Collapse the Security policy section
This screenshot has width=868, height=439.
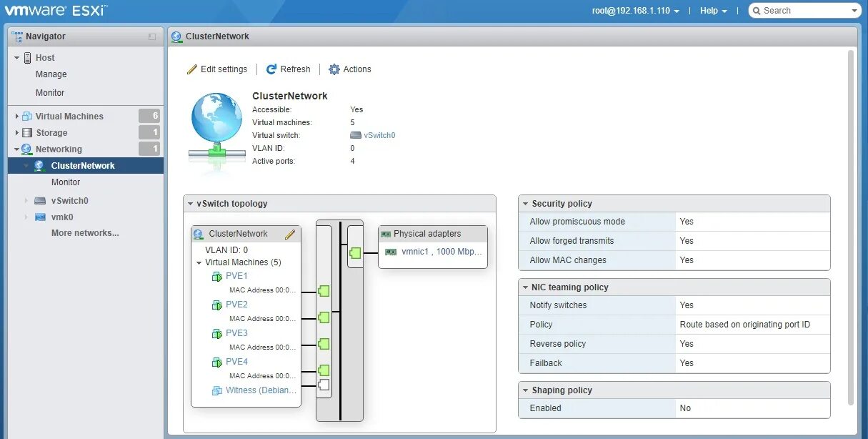pyautogui.click(x=525, y=204)
